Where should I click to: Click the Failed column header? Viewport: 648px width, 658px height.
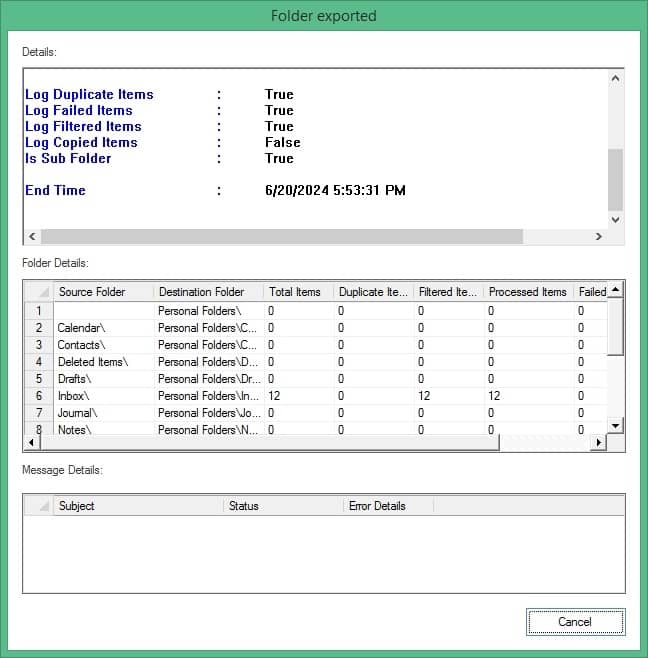tap(591, 292)
